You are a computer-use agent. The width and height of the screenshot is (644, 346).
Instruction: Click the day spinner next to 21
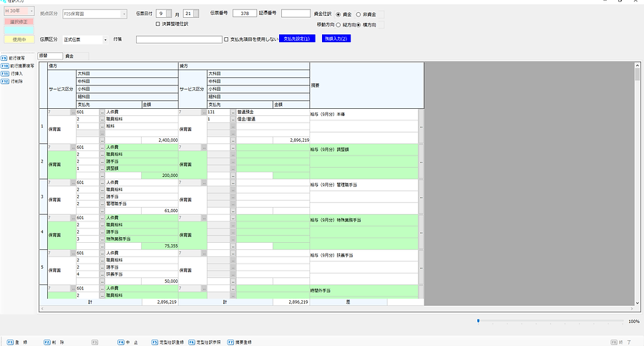tap(196, 14)
